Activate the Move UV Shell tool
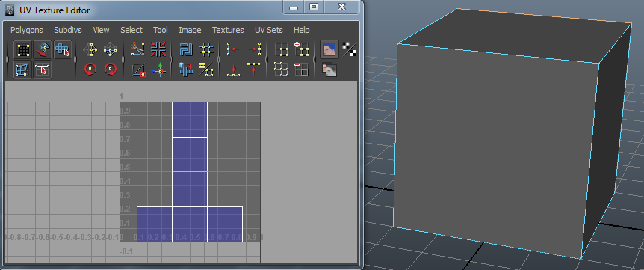 coord(63,49)
